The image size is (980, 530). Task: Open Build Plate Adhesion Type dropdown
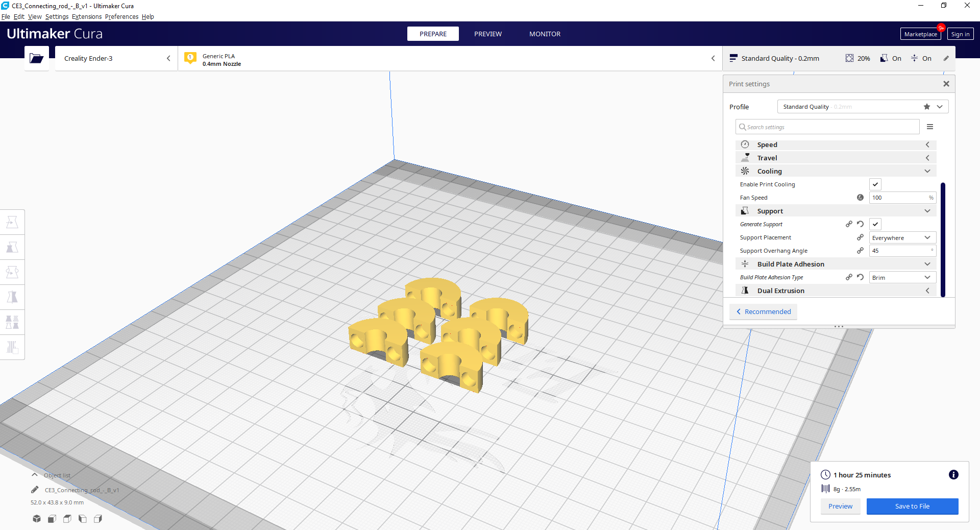tap(902, 277)
